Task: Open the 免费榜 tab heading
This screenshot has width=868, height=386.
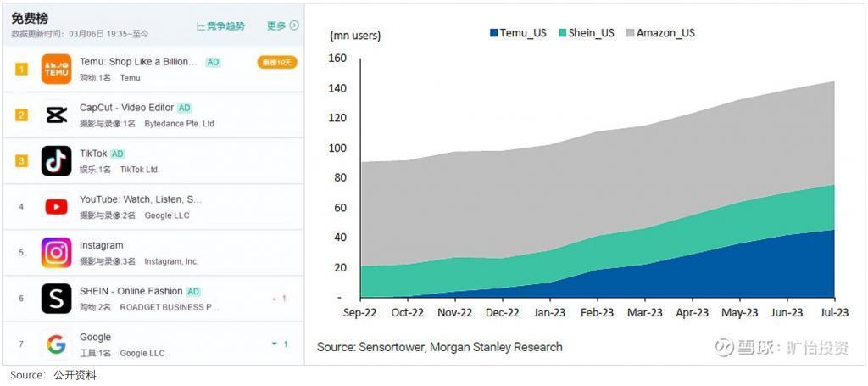Action: click(28, 18)
